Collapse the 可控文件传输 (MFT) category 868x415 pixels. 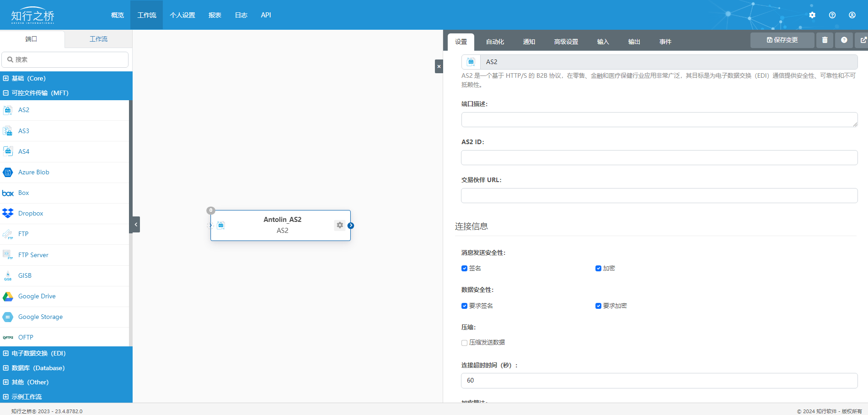point(6,93)
